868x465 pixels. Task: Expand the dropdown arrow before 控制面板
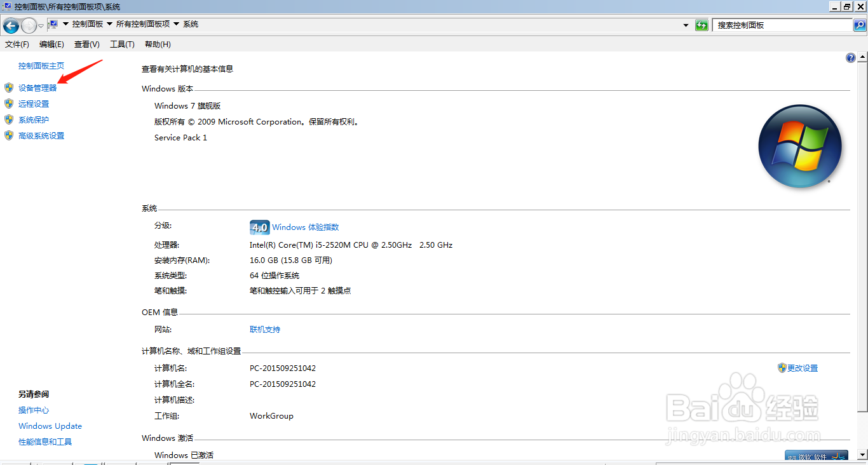[65, 24]
